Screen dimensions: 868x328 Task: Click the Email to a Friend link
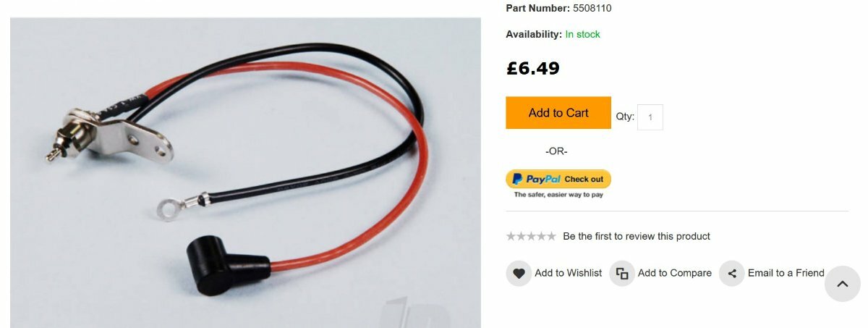pos(786,273)
